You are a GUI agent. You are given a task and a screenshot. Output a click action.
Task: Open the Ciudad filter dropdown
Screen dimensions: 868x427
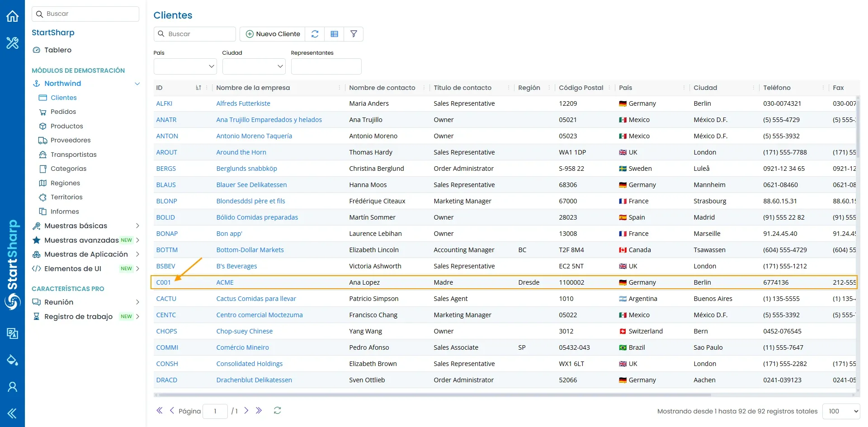coord(254,66)
